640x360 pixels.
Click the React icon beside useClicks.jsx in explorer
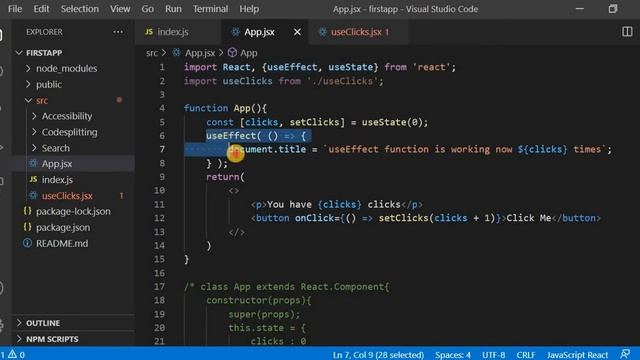click(x=33, y=196)
